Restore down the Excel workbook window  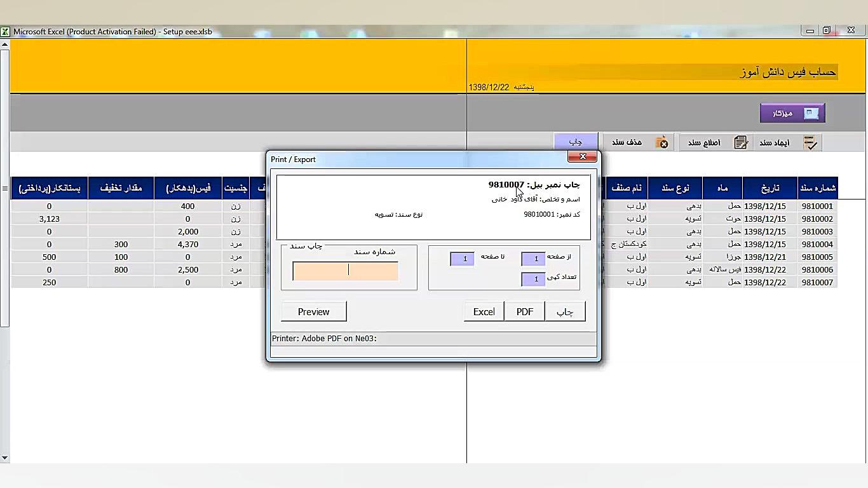click(827, 30)
